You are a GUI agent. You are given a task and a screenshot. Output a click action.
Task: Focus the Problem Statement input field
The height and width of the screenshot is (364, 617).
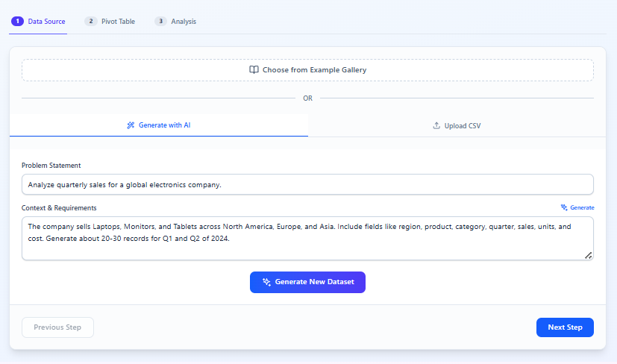click(307, 184)
